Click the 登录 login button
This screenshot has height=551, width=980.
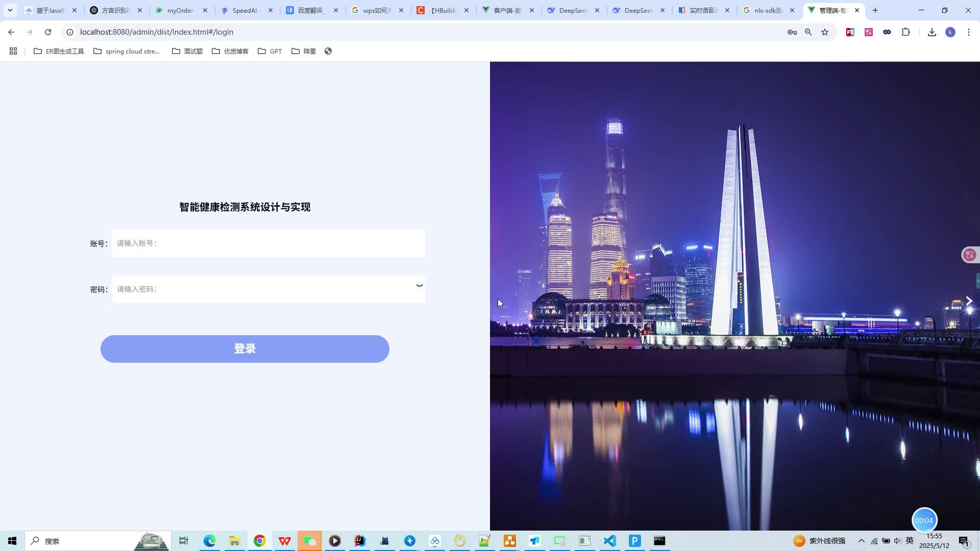pyautogui.click(x=244, y=349)
